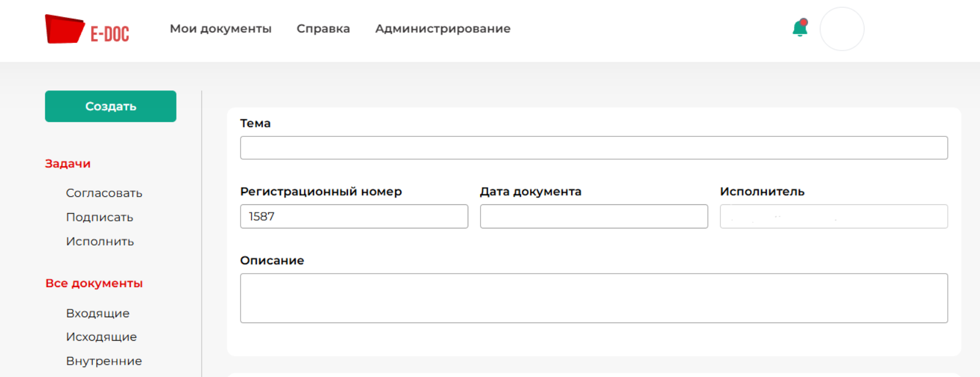This screenshot has height=377, width=980.
Task: Click the Исполнитель field
Action: tap(833, 217)
